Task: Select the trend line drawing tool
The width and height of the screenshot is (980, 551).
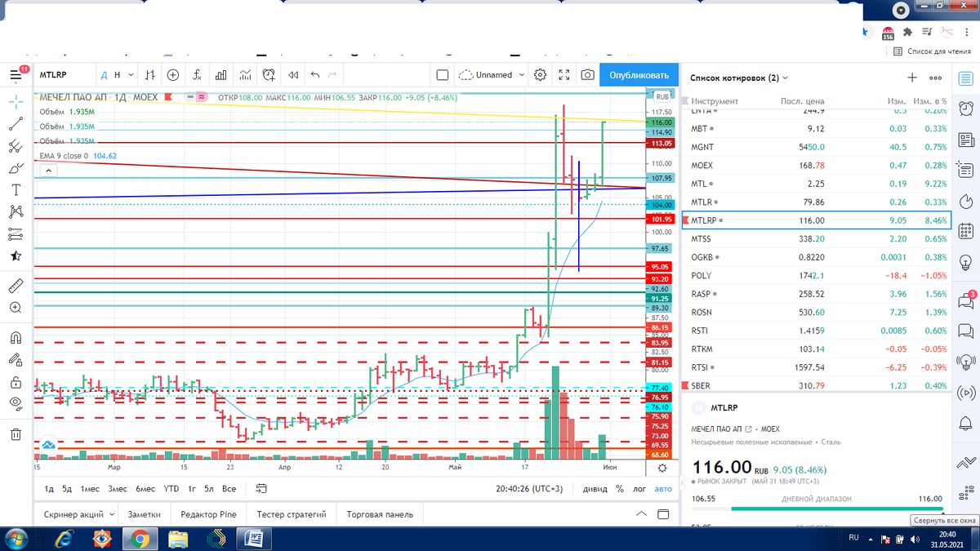Action: [x=16, y=125]
